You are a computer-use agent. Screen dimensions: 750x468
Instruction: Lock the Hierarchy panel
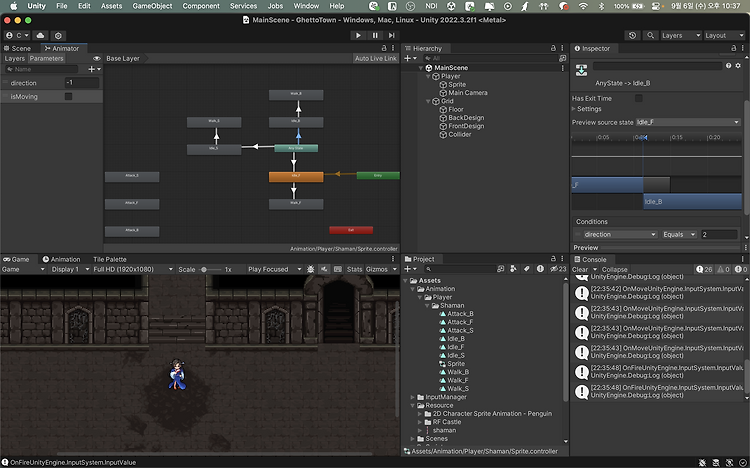click(553, 48)
